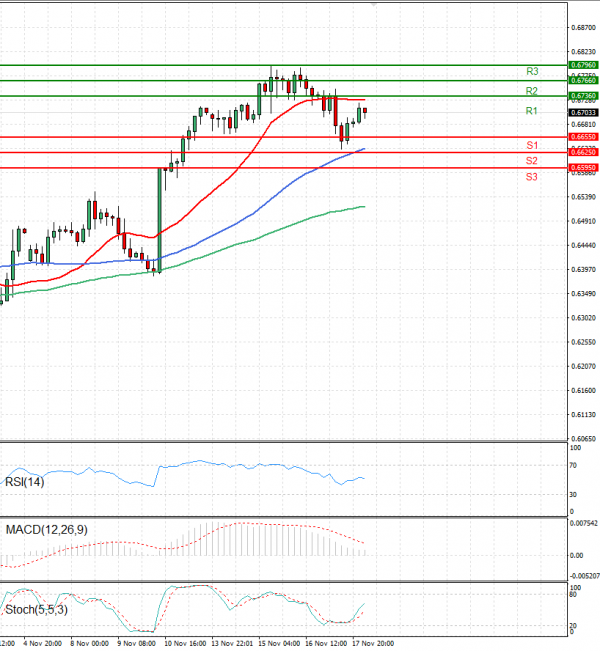Viewport: 600px width, 651px height.
Task: Select the S2 support label
Action: point(531,161)
